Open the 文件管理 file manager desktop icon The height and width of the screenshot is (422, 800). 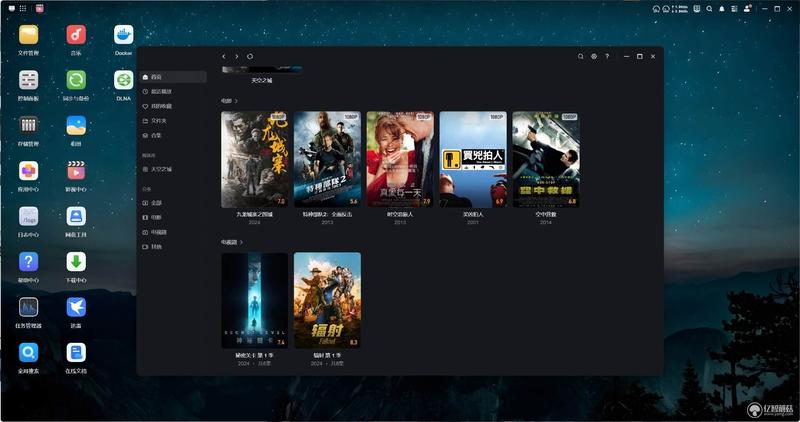coord(29,35)
